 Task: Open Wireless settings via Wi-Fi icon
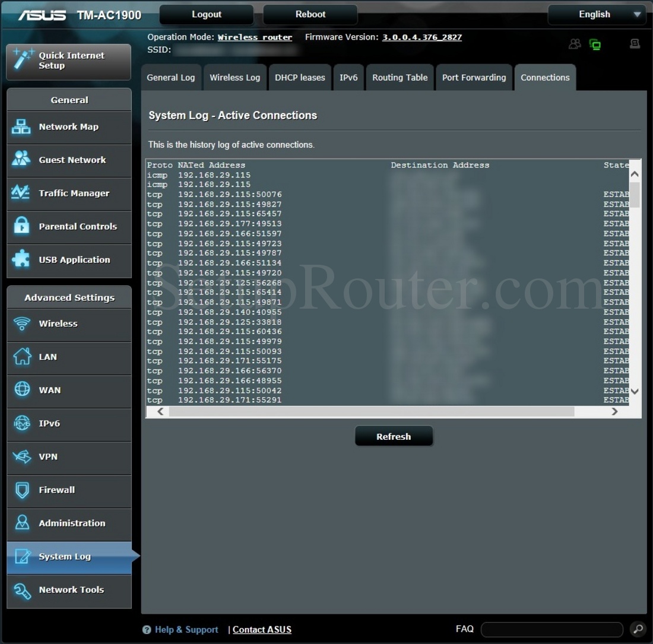(x=21, y=323)
